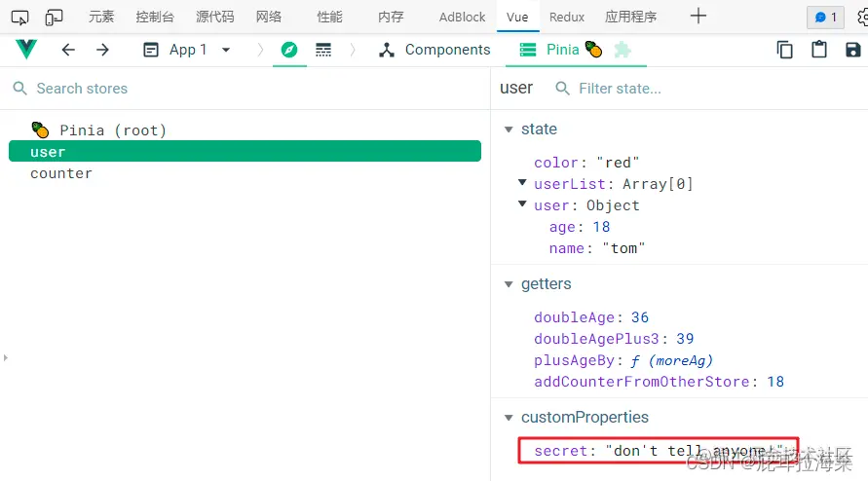This screenshot has width=868, height=481.
Task: Open the 应用程序 (Application) tab
Action: (x=630, y=18)
